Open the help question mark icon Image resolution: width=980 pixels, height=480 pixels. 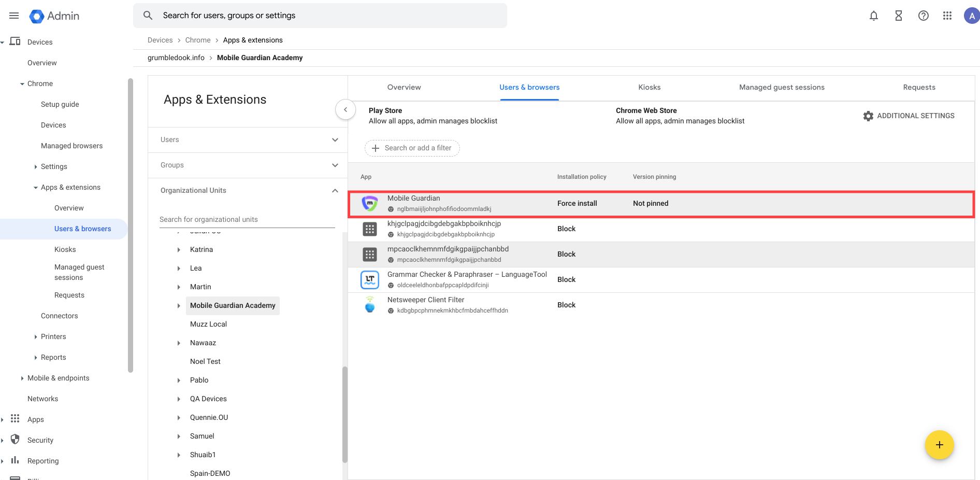(924, 16)
